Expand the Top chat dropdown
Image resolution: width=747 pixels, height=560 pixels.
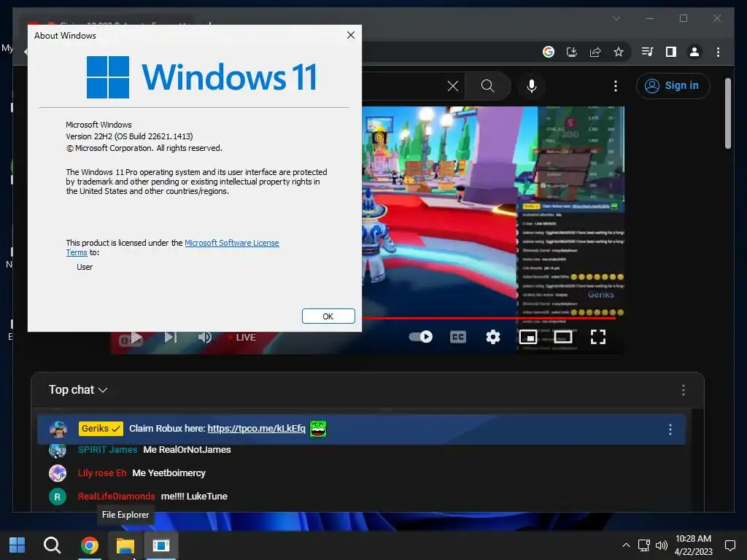pyautogui.click(x=78, y=389)
